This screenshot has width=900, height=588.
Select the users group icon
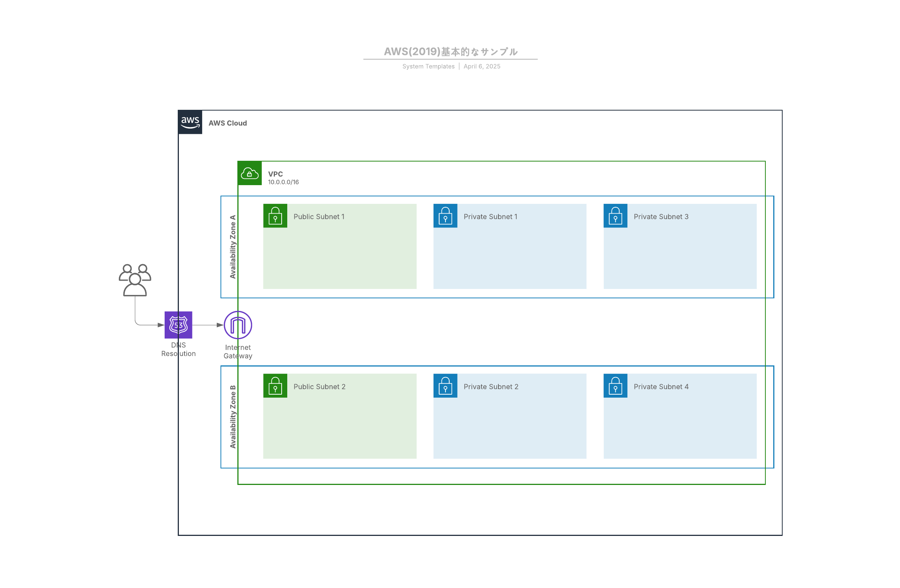click(135, 280)
